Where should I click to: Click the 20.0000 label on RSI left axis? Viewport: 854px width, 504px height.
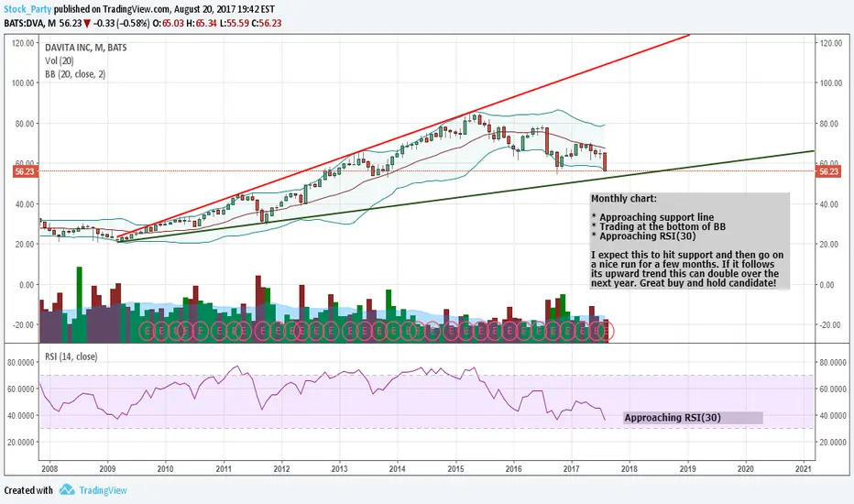click(21, 443)
